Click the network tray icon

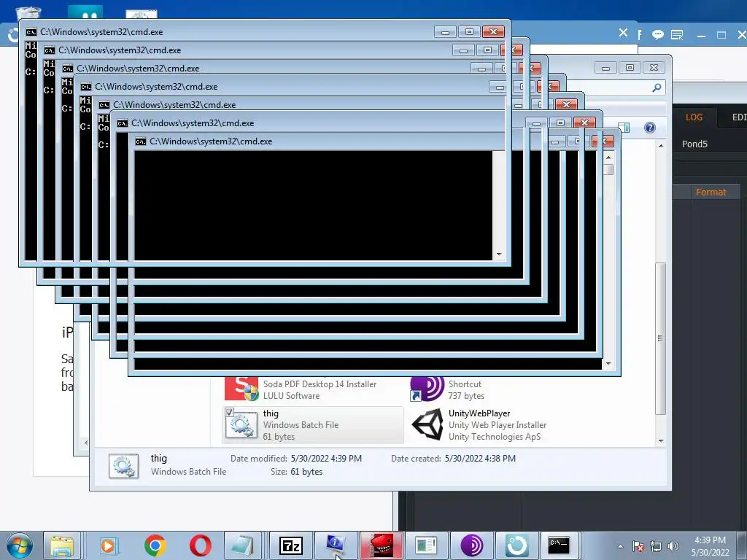656,547
